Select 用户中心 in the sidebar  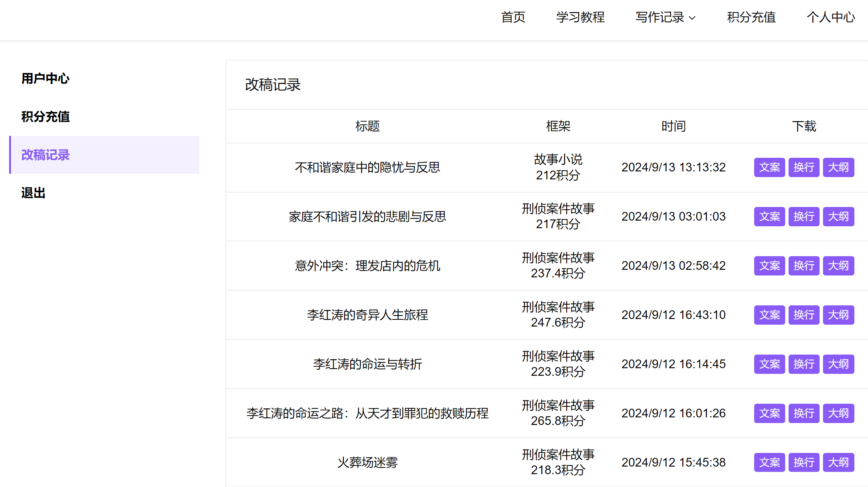coord(45,78)
